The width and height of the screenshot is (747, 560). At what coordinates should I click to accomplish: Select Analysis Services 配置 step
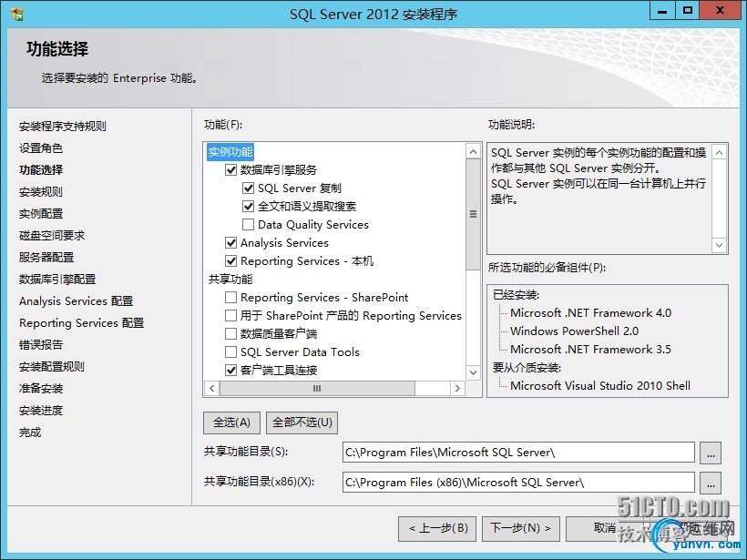tap(77, 301)
